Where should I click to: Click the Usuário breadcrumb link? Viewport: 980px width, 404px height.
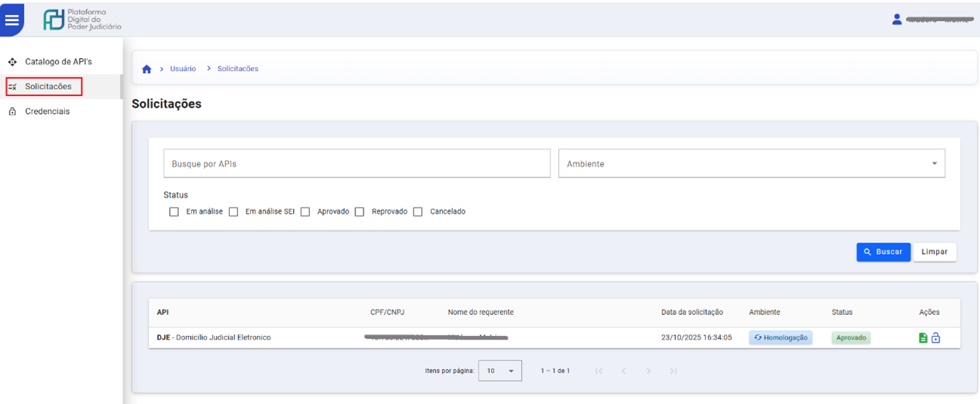pos(183,69)
